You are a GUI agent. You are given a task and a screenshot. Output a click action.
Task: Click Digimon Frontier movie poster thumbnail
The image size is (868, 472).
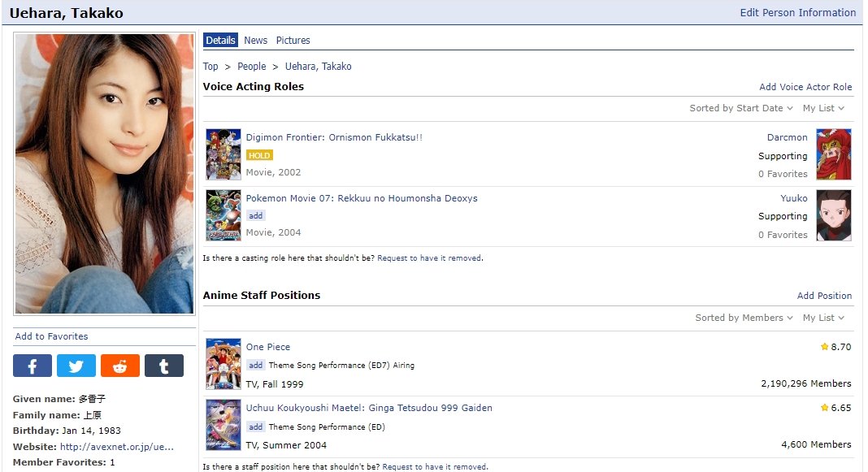[224, 154]
